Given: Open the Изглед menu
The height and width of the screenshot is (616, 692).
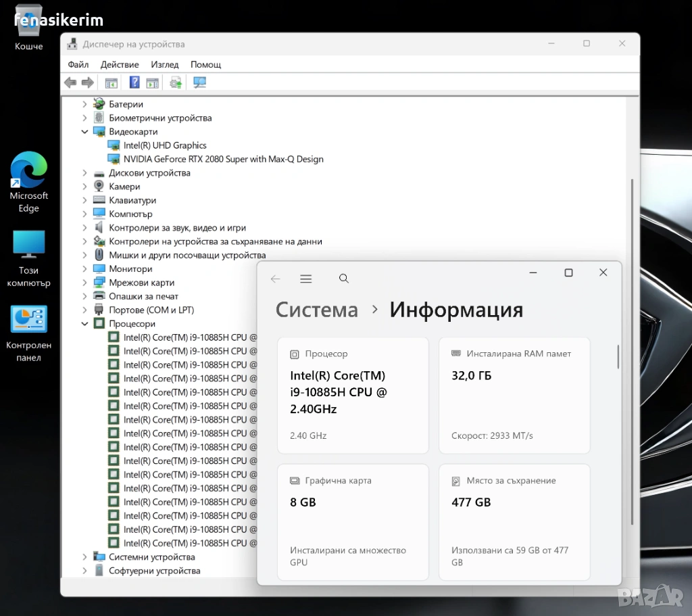Looking at the screenshot, I should [165, 64].
